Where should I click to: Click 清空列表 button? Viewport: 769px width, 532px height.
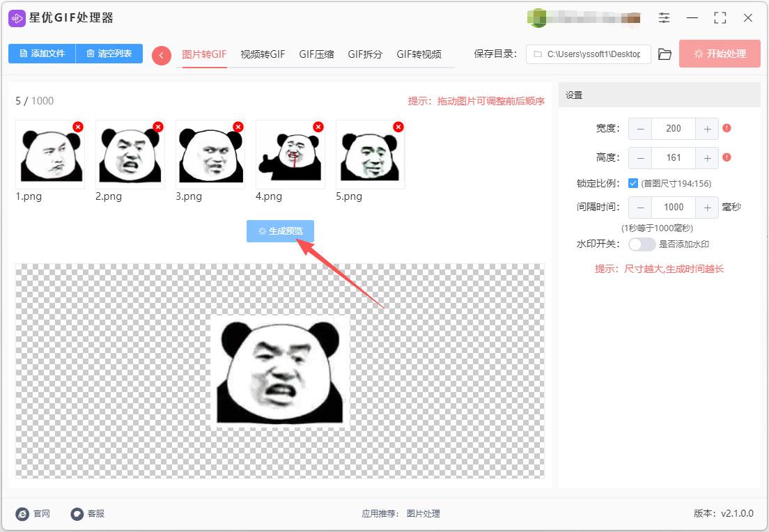coord(109,54)
